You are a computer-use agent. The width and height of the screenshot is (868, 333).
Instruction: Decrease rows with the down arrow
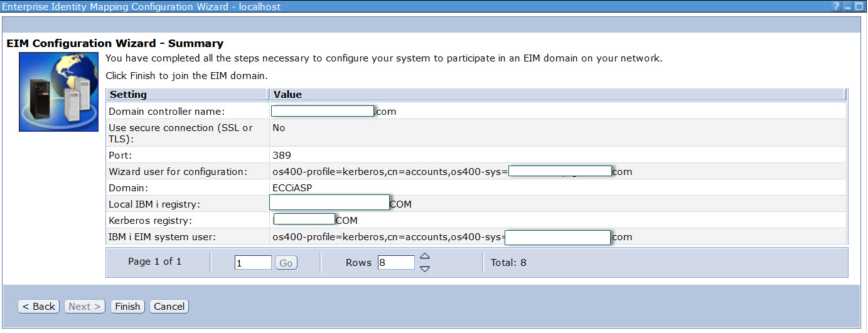(425, 268)
